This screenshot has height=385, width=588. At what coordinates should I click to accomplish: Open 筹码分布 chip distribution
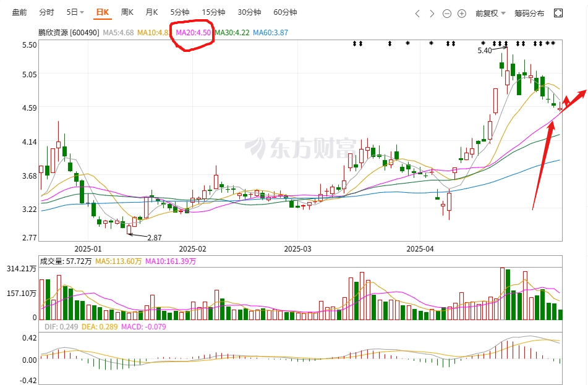coord(529,14)
